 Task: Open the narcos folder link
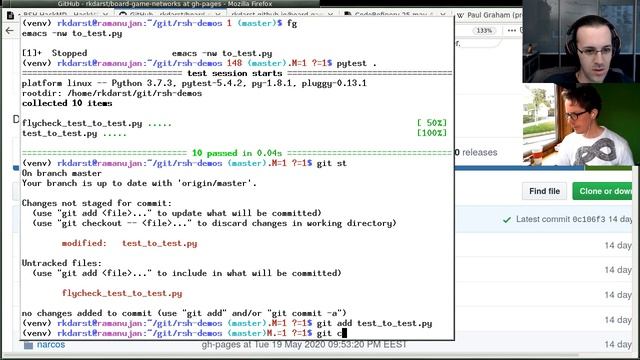[x=51, y=345]
